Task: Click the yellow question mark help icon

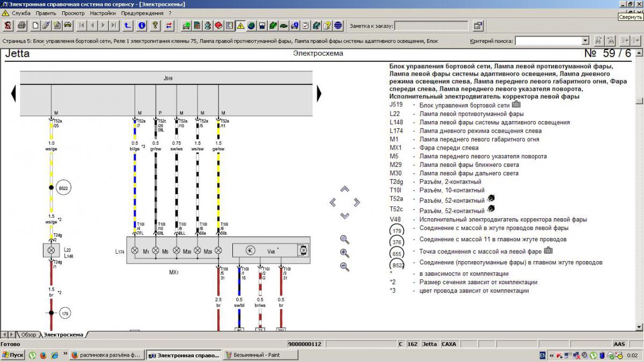Action: tap(155, 25)
